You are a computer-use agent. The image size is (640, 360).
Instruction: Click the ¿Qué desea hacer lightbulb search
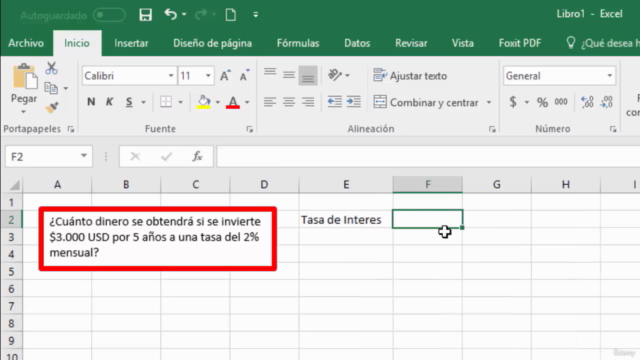[x=602, y=43]
